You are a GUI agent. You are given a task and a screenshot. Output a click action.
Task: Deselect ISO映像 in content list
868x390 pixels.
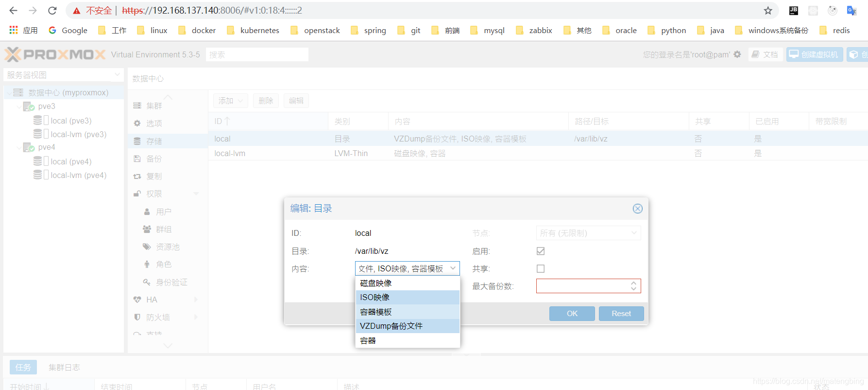[x=408, y=297]
